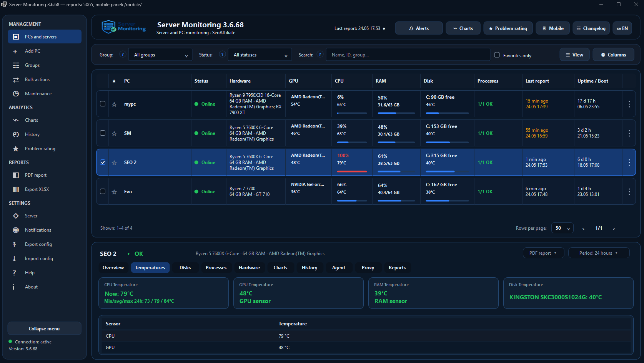Click SEO 2 CPU usage red bar

pyautogui.click(x=352, y=171)
